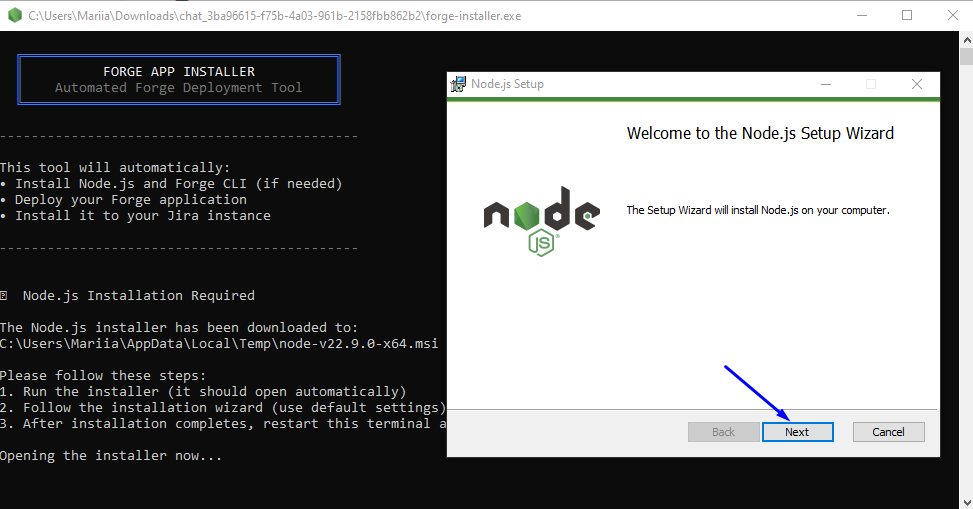
Task: Click the forge-installer.exe console title bar icon
Action: (14, 15)
